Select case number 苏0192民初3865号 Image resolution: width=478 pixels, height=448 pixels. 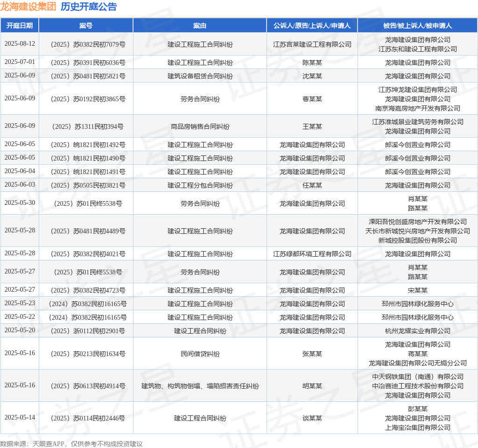click(x=88, y=99)
